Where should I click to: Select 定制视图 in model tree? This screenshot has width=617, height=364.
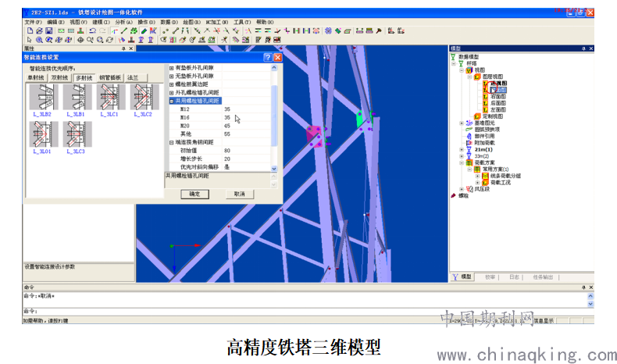(x=493, y=116)
